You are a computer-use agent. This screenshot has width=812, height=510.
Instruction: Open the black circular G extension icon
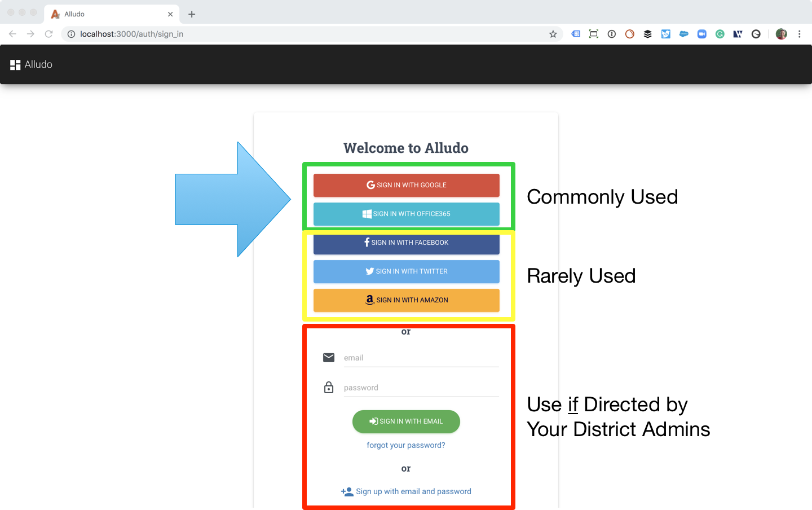click(x=756, y=34)
